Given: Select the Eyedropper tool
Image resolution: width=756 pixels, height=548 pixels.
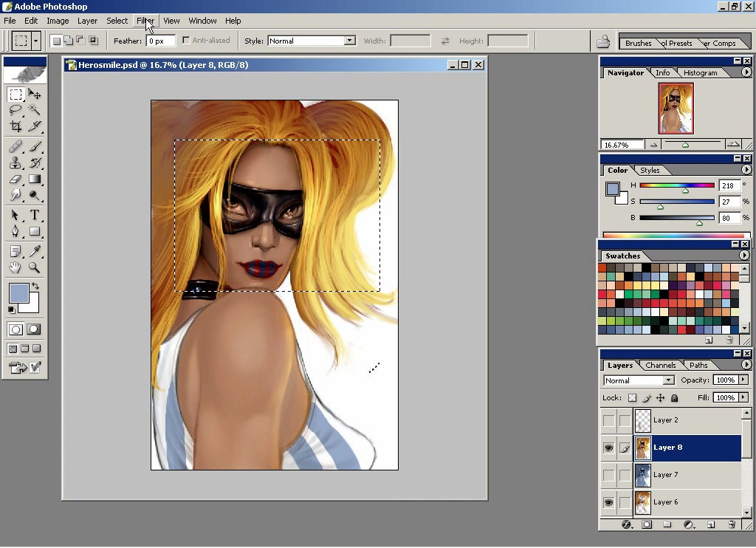Looking at the screenshot, I should coord(34,251).
